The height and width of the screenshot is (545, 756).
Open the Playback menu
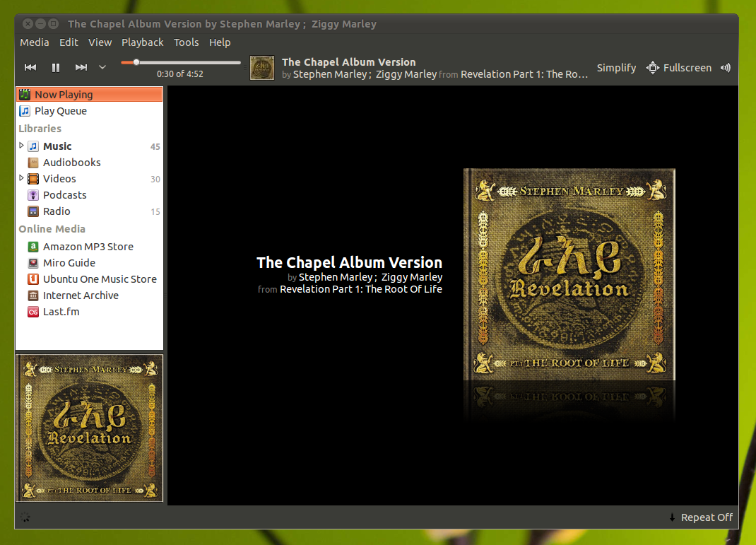tap(142, 42)
